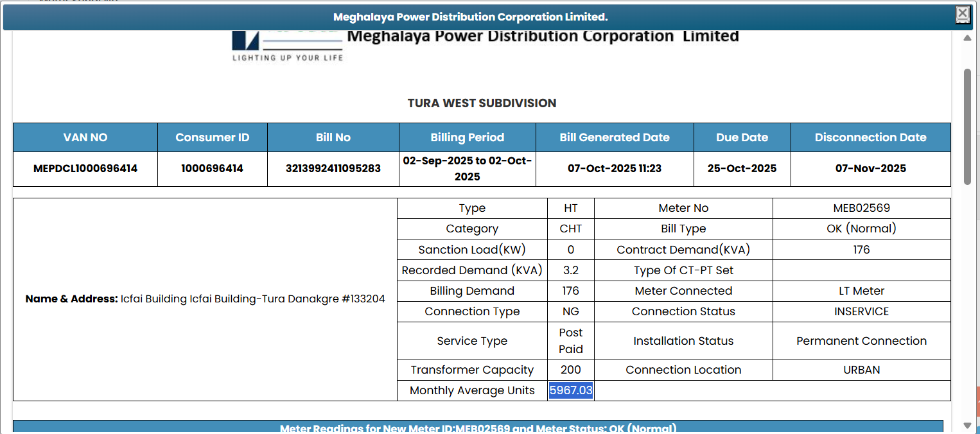980x434 pixels.
Task: Click the scrollbar up arrow
Action: point(967,39)
